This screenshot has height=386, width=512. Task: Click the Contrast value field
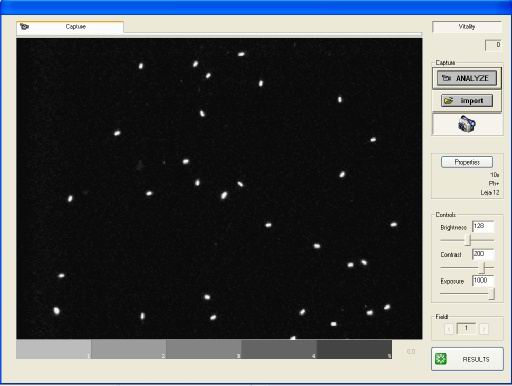[x=483, y=254]
